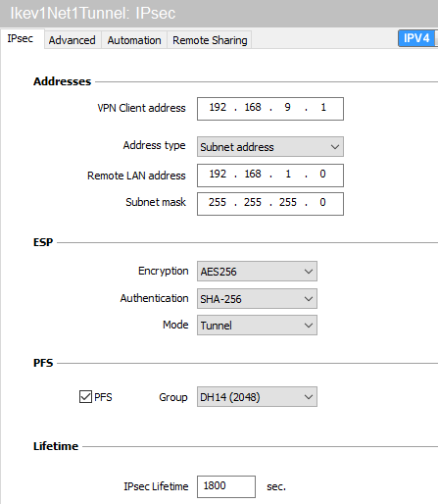Click first octet of Remote LAN address
The width and height of the screenshot is (438, 504).
click(x=218, y=175)
